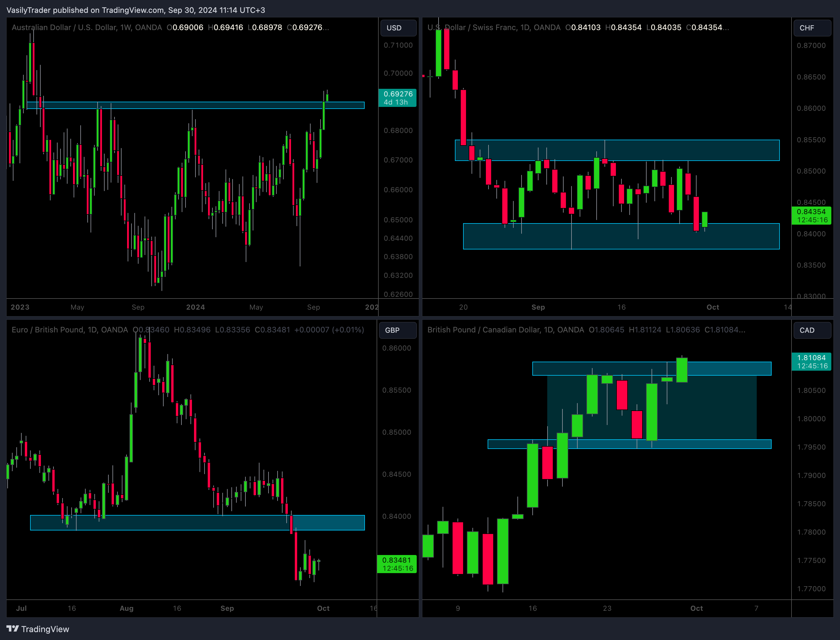The height and width of the screenshot is (640, 840).
Task: Click the 0.68000 price level on AUD/USD axis
Action: [398, 130]
